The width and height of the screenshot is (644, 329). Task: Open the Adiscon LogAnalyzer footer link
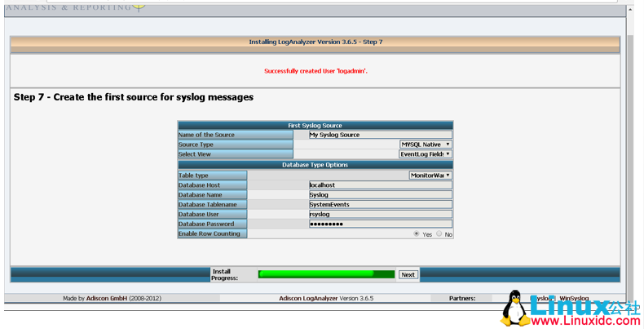pyautogui.click(x=308, y=298)
